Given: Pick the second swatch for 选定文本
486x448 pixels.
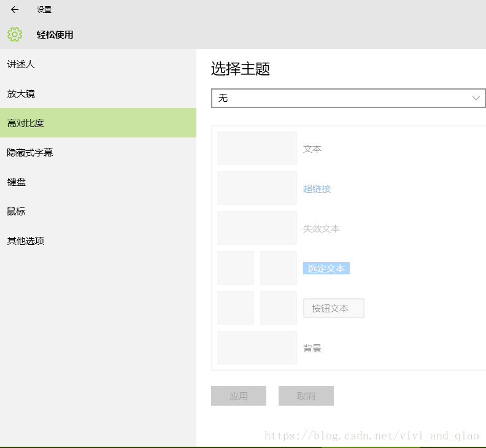Looking at the screenshot, I should pos(279,268).
